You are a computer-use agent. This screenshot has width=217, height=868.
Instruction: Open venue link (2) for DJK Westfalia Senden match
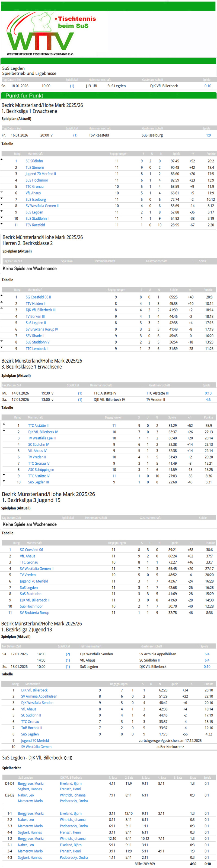click(68, 654)
